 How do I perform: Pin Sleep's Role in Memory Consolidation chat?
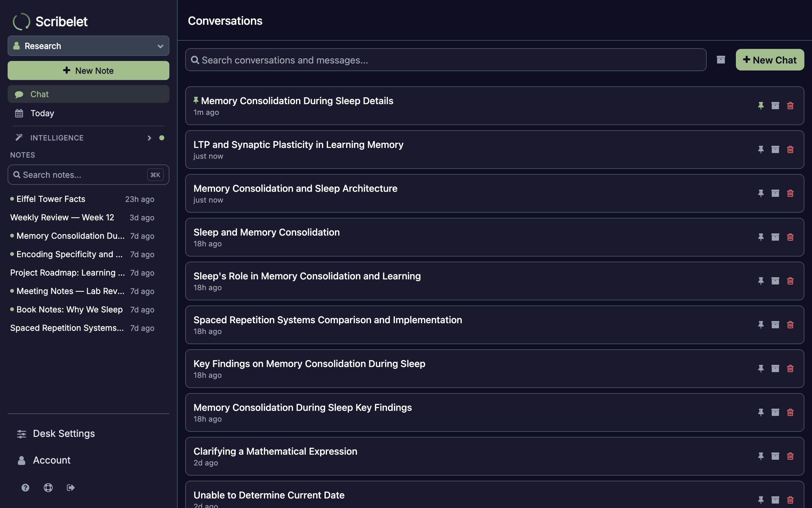761,281
